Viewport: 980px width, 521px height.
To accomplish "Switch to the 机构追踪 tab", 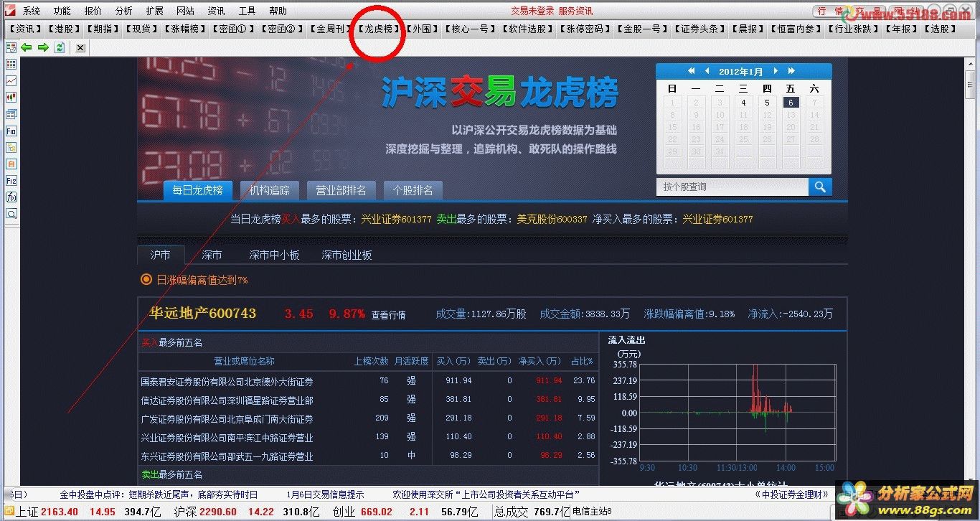I will [x=270, y=190].
